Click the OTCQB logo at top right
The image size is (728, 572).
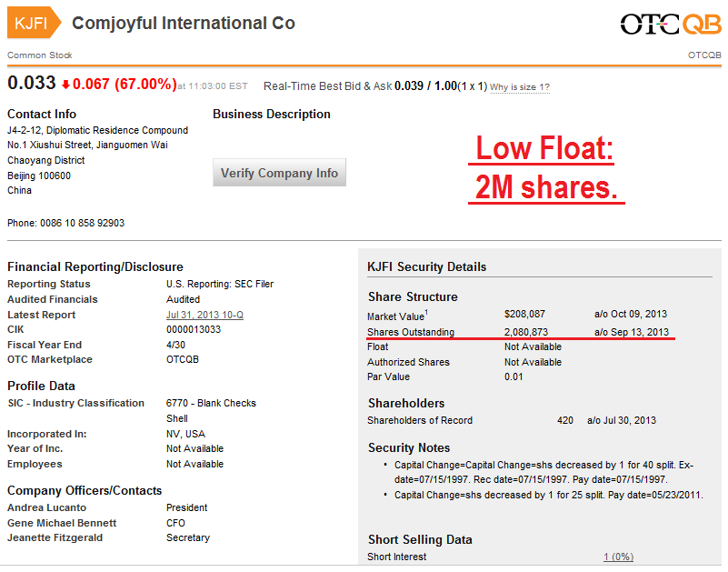tap(671, 24)
